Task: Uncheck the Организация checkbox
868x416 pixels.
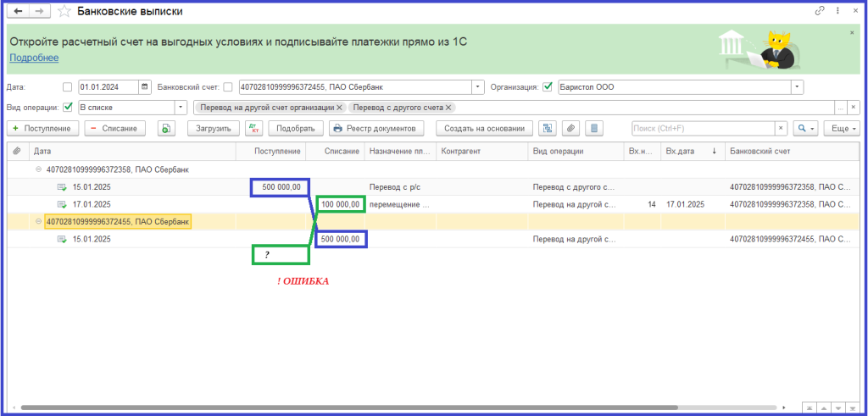Action: [548, 86]
